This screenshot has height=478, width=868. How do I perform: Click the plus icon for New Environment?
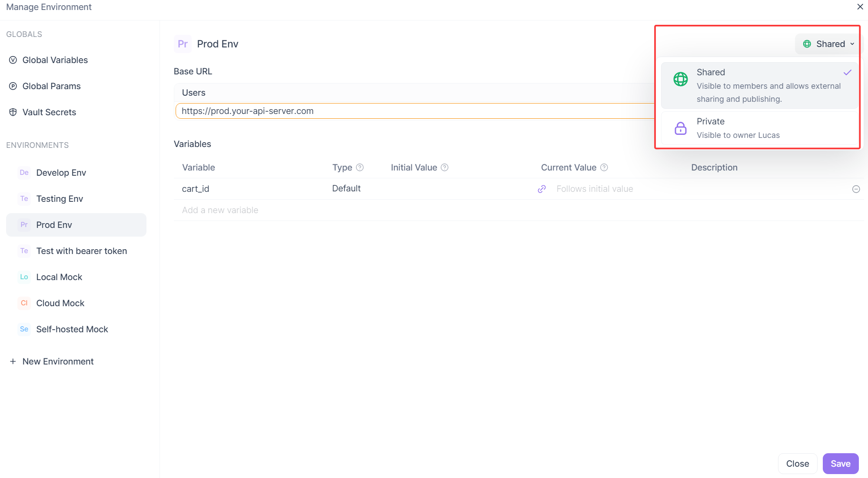(x=13, y=361)
